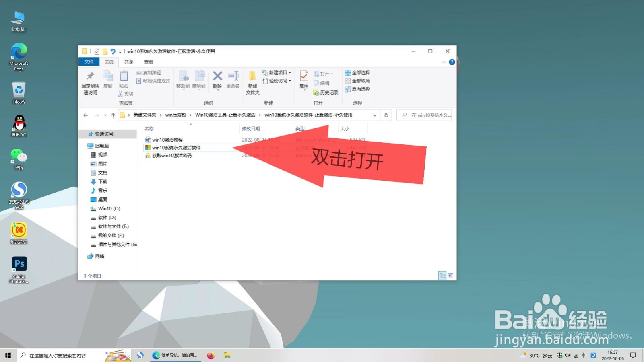Click the Up one level arrow
The height and width of the screenshot is (362, 644).
point(113,115)
